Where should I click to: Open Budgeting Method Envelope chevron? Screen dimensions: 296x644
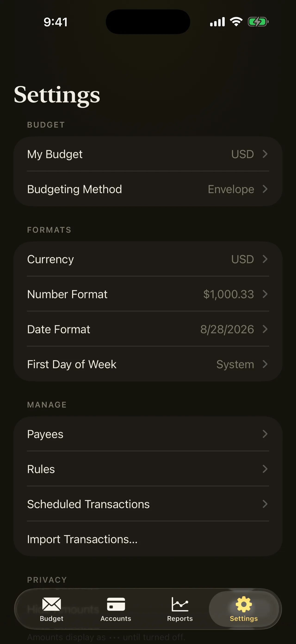(x=265, y=189)
